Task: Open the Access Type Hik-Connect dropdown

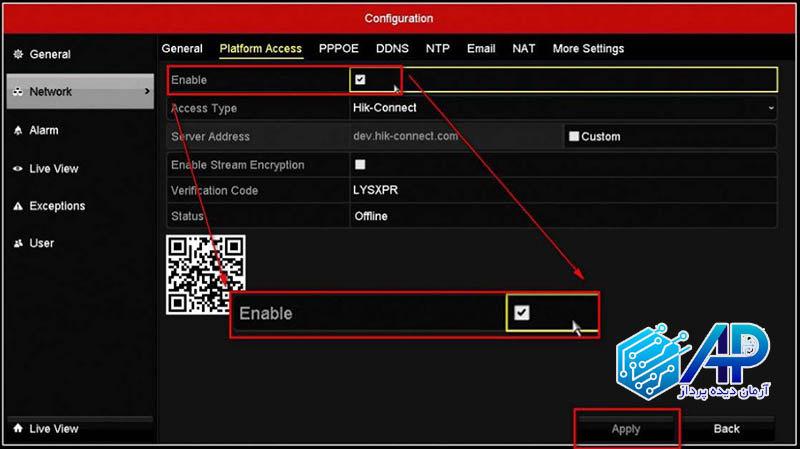Action: point(563,108)
